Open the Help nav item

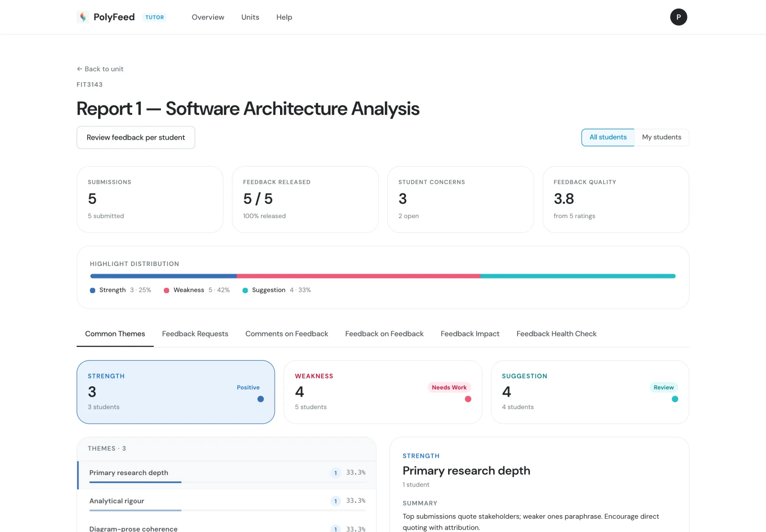click(284, 17)
